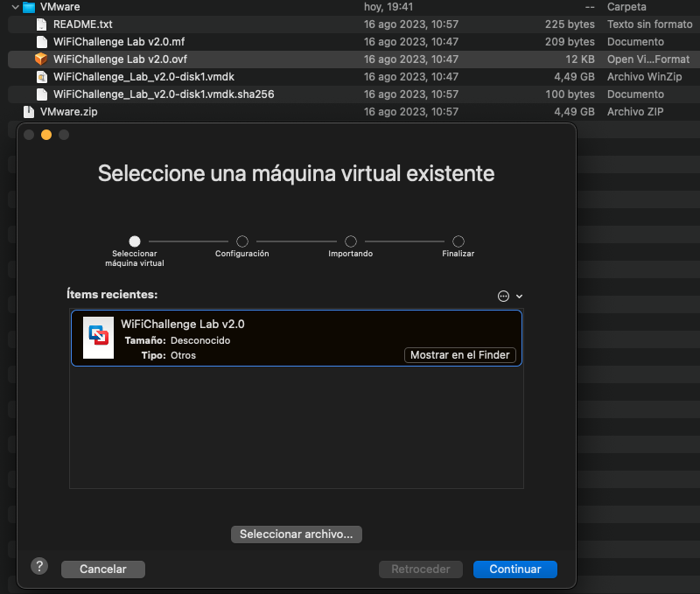Click the Texto sin formato type cell

[x=649, y=24]
